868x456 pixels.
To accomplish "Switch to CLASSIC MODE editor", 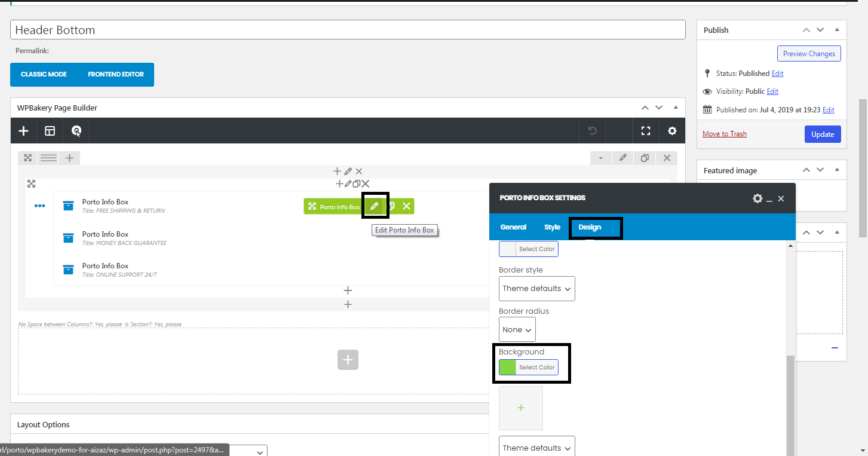I will click(x=44, y=75).
